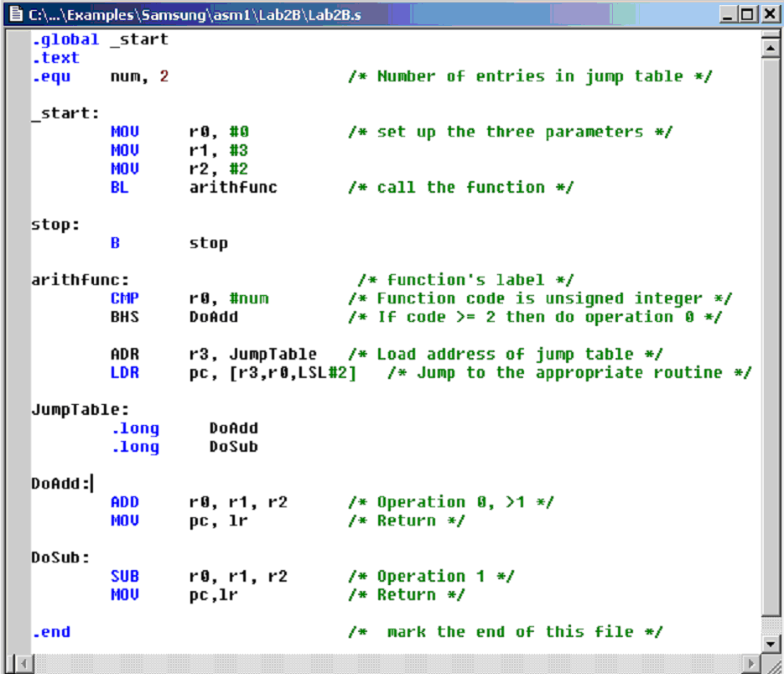The width and height of the screenshot is (784, 674).
Task: Click 'MOV' on the r0, #0 line
Action: click(124, 132)
